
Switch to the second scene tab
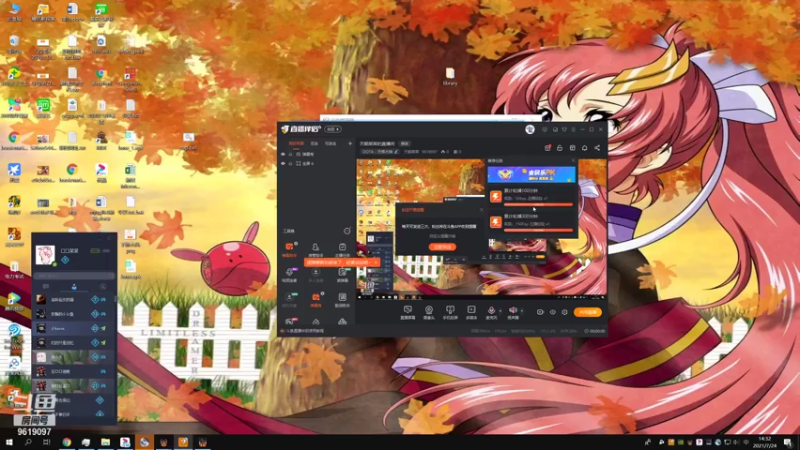tap(314, 144)
